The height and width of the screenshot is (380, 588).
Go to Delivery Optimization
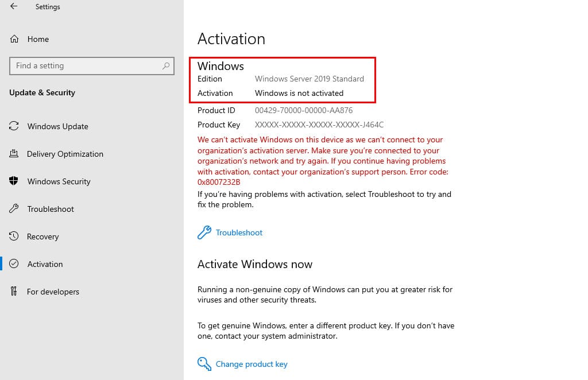click(65, 154)
